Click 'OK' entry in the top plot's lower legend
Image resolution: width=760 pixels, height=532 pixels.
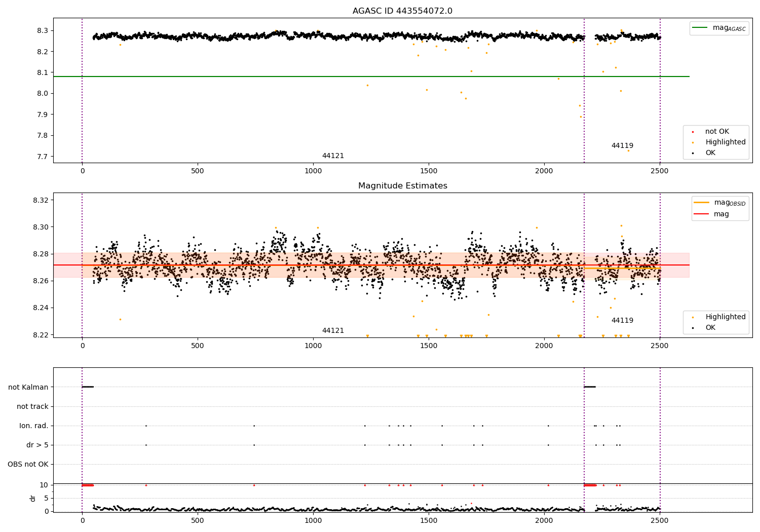(710, 153)
